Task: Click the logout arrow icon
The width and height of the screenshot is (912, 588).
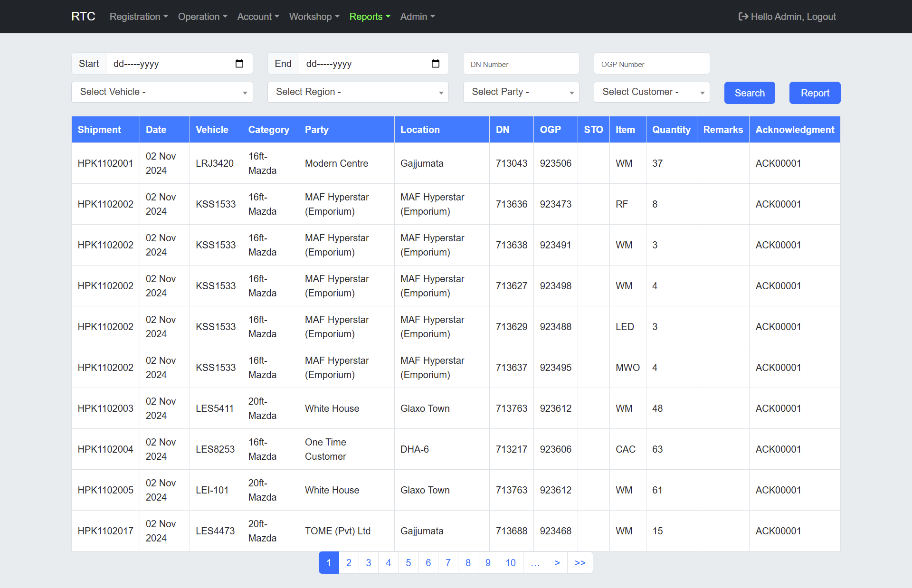Action: (743, 17)
